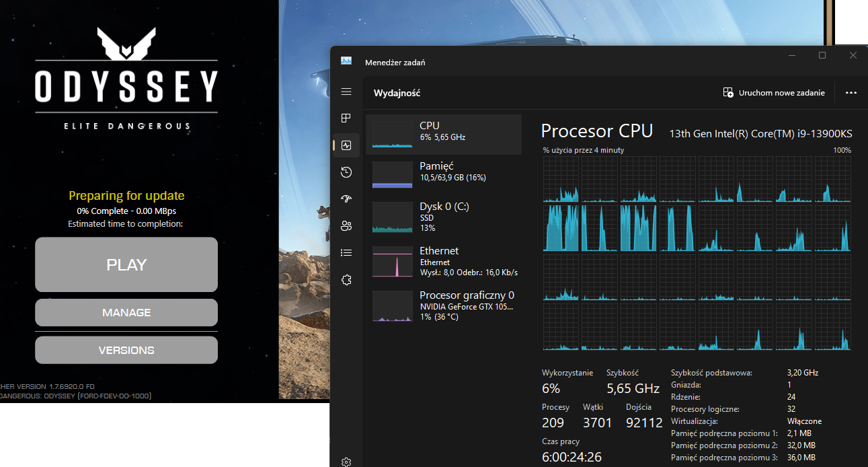Select the Ethernet performance entry
The height and width of the screenshot is (467, 868).
pos(444,262)
